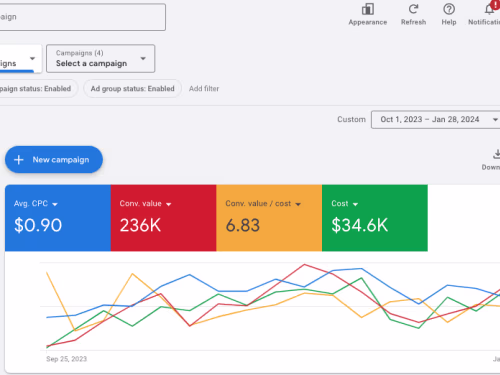Open the Avg. CPC metric dropdown arrow
This screenshot has width=500, height=375.
click(x=55, y=204)
